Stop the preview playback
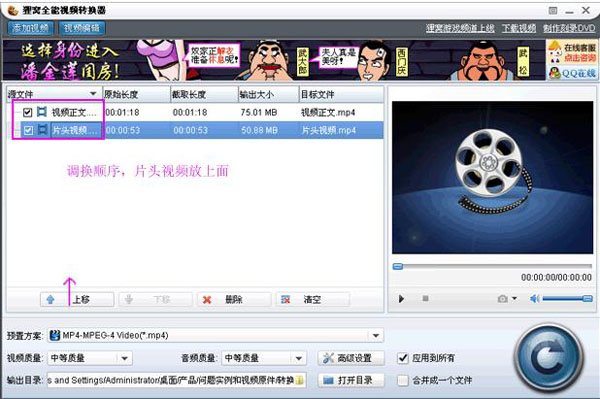 pos(425,298)
